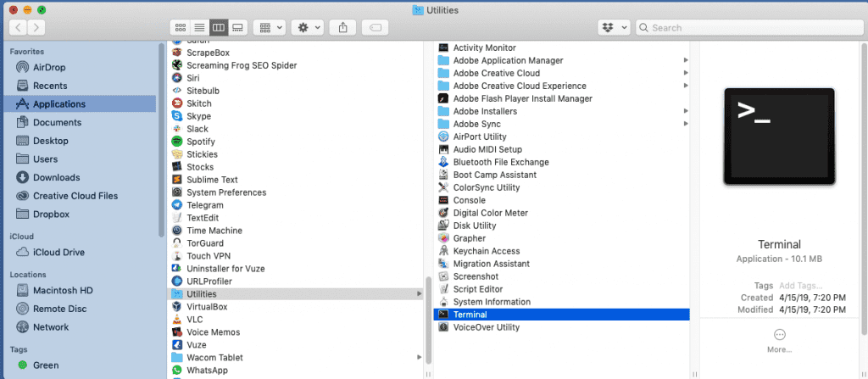Select Applications in the sidebar
Image resolution: width=868 pixels, height=379 pixels.
[81, 104]
